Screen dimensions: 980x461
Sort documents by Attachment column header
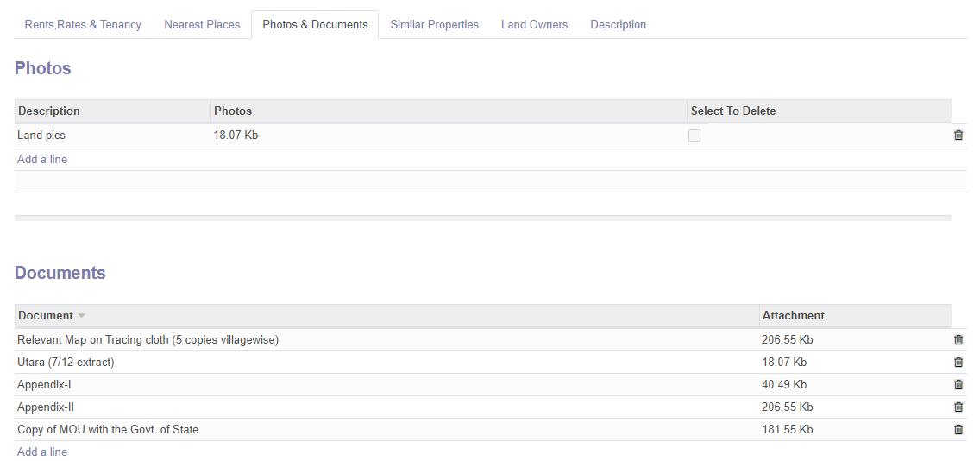(793, 316)
